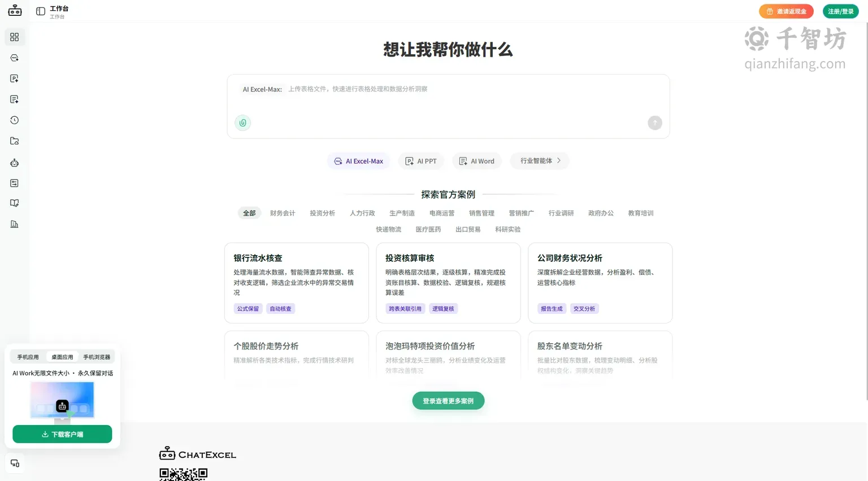Open the AI Excel-Max sidebar icon
The height and width of the screenshot is (481, 868).
pos(15,58)
